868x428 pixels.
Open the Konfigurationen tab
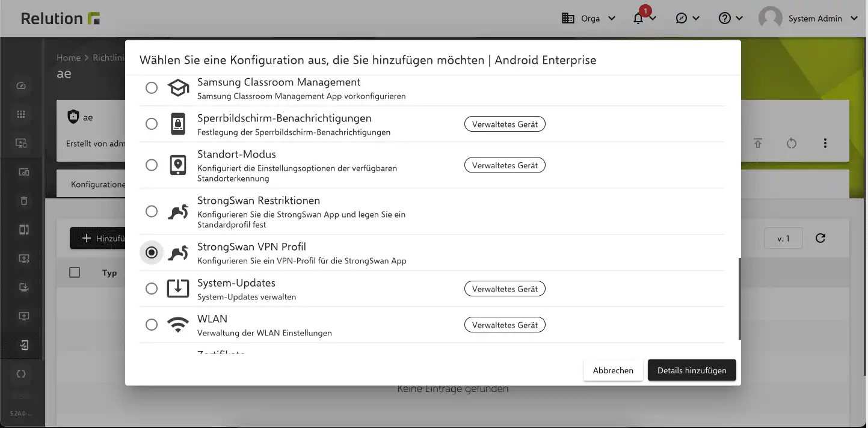click(x=98, y=184)
